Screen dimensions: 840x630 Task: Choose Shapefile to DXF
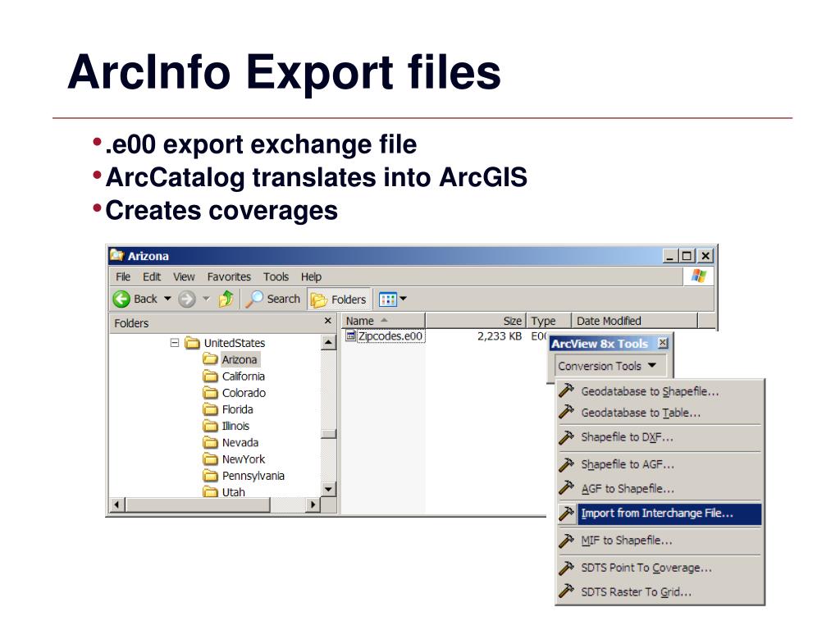659,437
